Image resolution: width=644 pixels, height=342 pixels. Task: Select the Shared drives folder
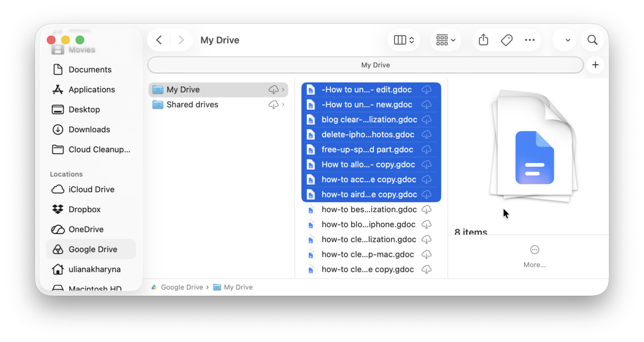[x=218, y=105]
